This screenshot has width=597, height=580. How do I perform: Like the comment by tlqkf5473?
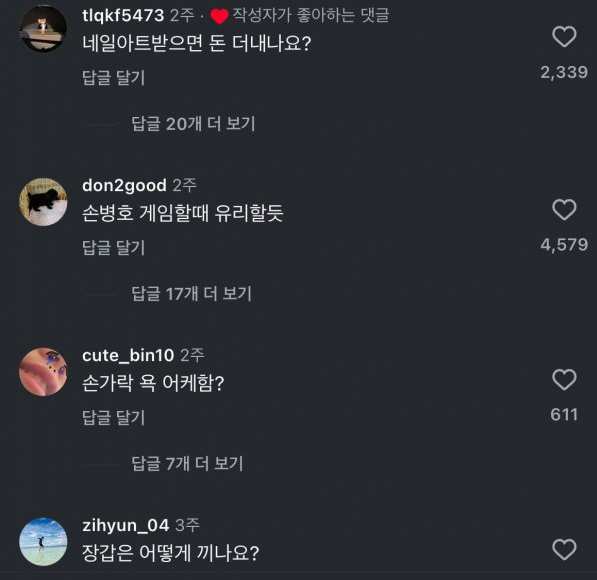pos(564,37)
